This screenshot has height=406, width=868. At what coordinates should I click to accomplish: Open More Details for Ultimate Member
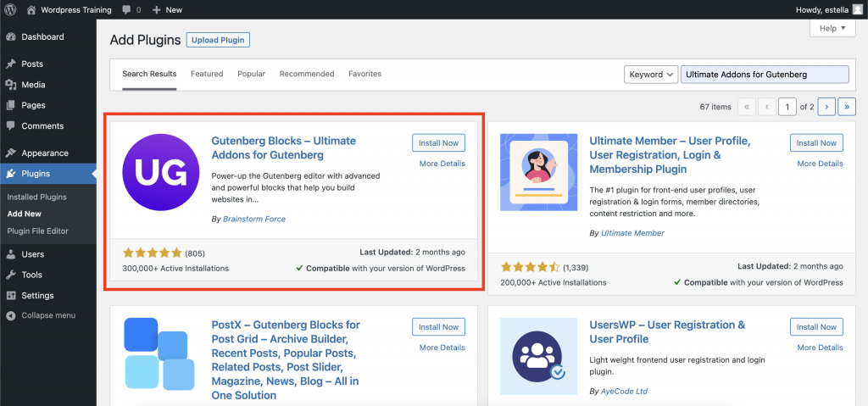[821, 164]
